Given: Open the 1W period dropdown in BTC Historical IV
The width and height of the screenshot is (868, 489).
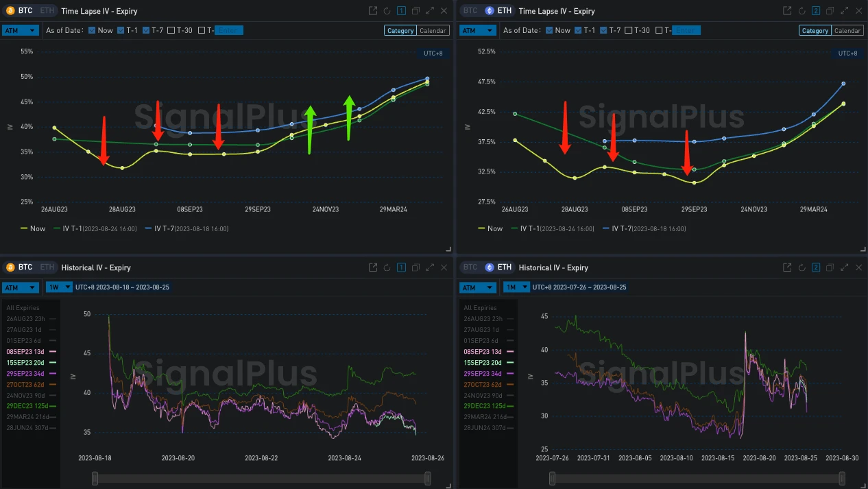Looking at the screenshot, I should 59,287.
